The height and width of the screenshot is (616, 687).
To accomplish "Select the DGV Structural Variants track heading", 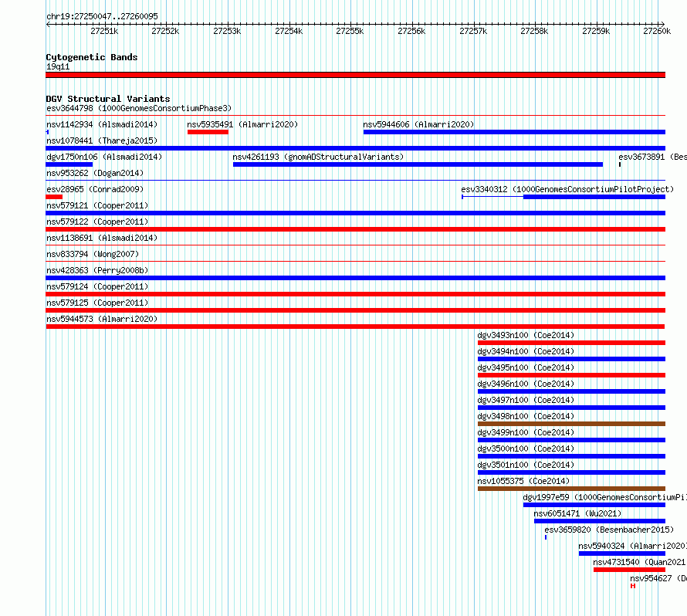I will point(108,99).
